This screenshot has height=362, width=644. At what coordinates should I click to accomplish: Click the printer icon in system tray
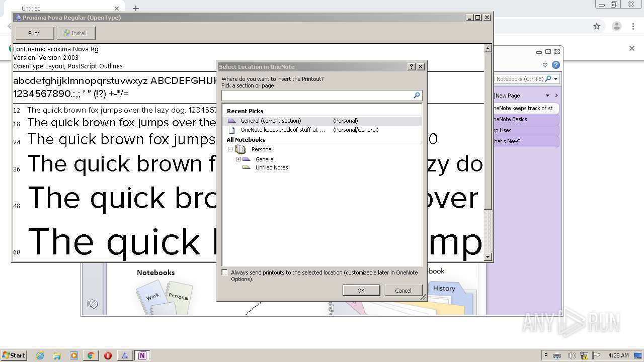pyautogui.click(x=557, y=355)
